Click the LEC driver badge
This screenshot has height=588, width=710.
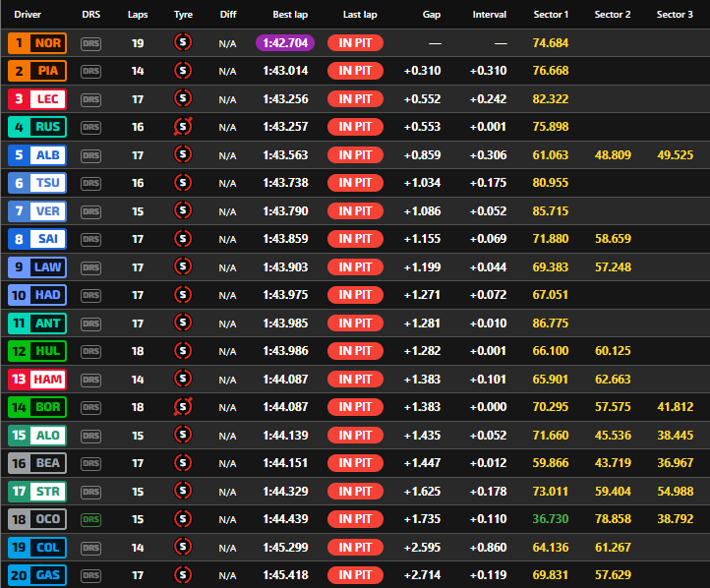point(35,98)
